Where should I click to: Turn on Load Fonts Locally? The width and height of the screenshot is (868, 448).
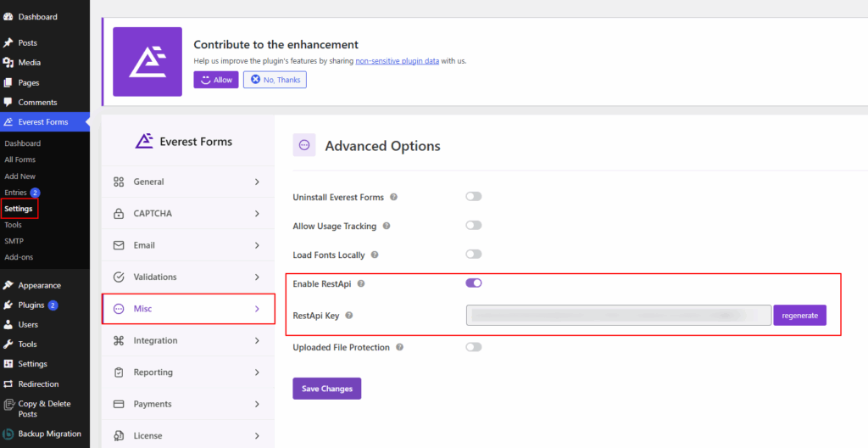473,255
